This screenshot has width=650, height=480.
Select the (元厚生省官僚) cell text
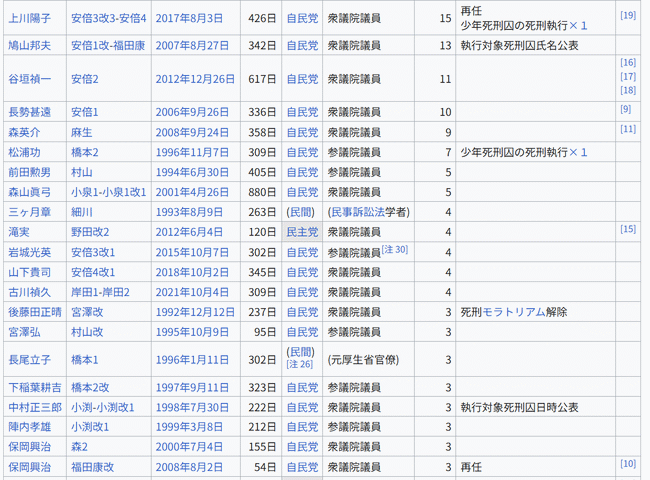tap(363, 359)
